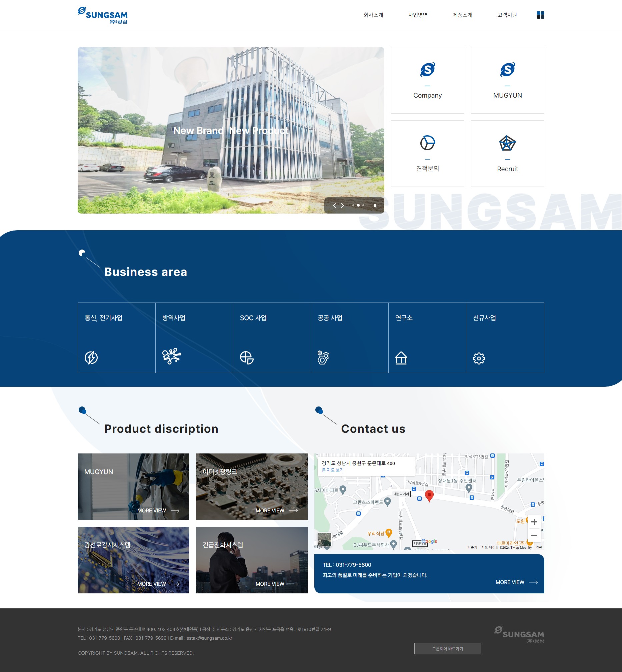Click the MUGYUN quick link label
Viewport: 622px width, 672px height.
click(x=508, y=95)
